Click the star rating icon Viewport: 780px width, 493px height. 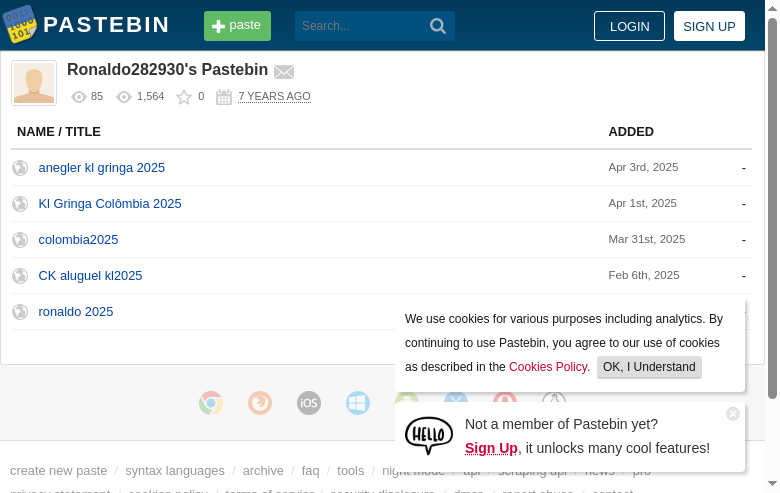[x=184, y=97]
